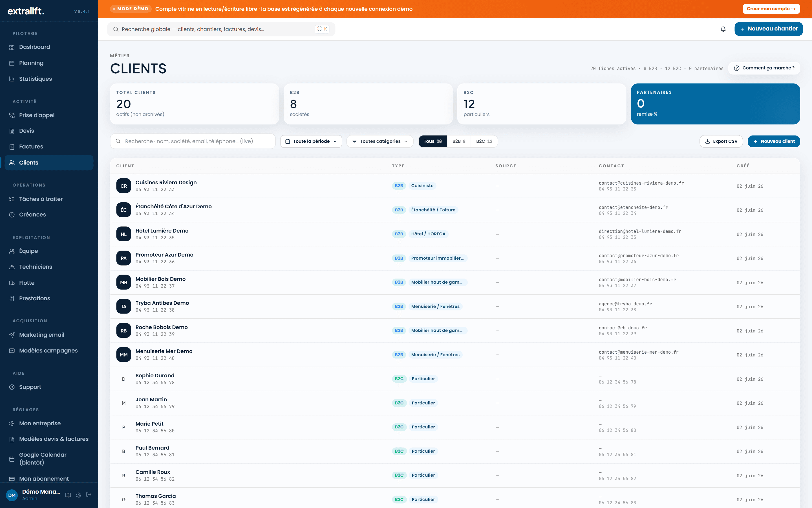Click email contact@cuisines-riviera-demo.fr

[x=641, y=183]
